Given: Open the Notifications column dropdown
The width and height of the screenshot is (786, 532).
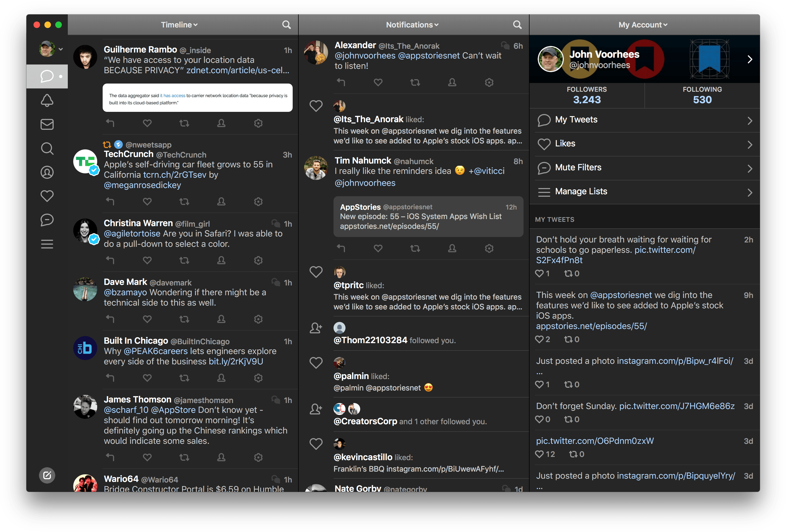Looking at the screenshot, I should [x=412, y=25].
